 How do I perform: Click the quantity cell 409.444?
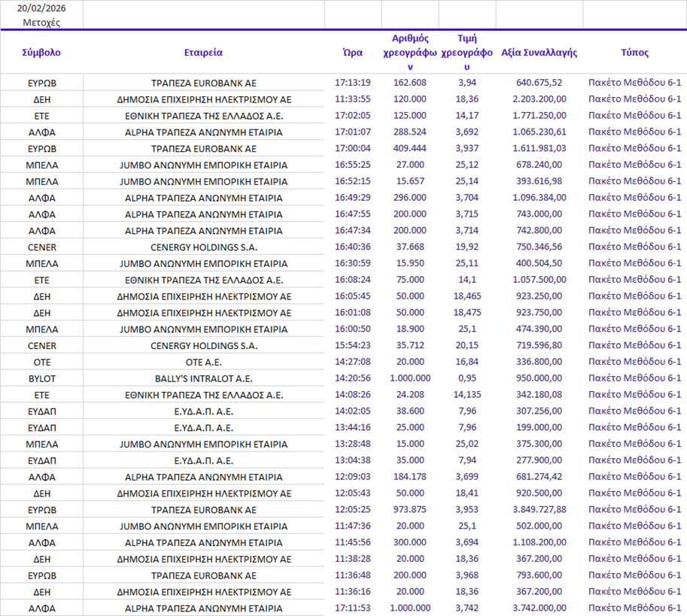[x=410, y=148]
